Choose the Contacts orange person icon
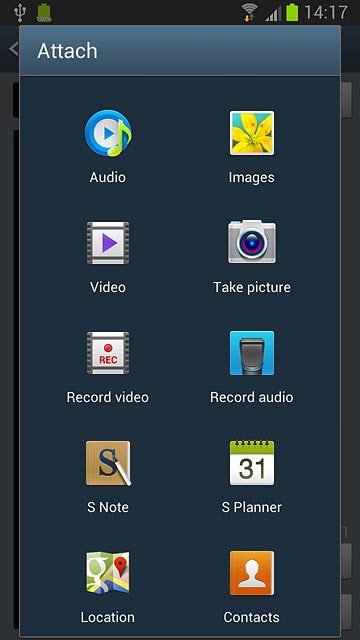 point(252,573)
